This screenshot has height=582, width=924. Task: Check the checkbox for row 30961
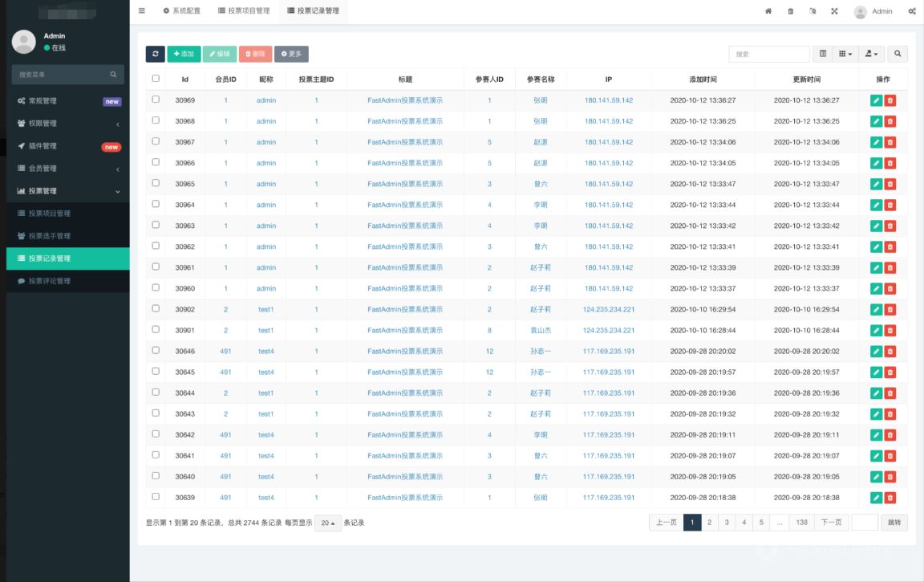point(156,267)
